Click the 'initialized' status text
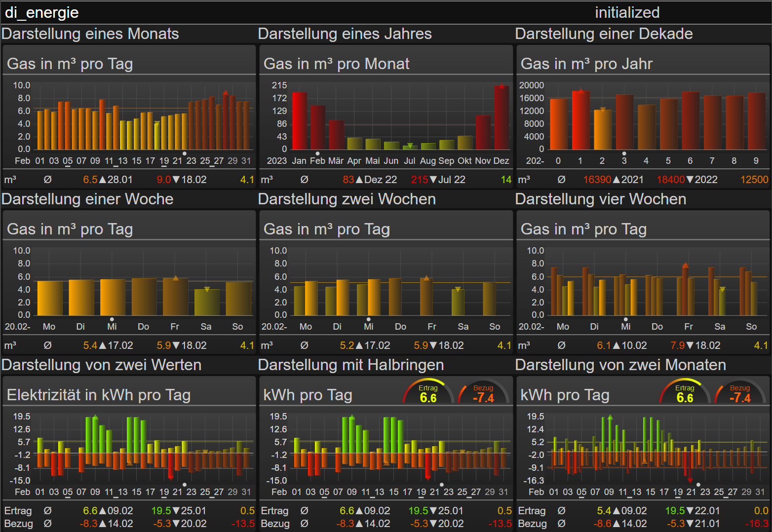 (627, 12)
